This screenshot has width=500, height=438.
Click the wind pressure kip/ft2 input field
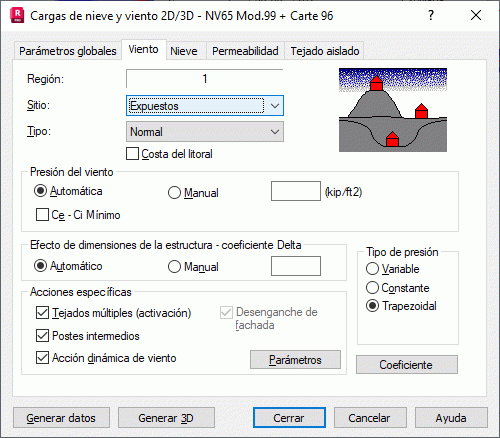(x=296, y=191)
